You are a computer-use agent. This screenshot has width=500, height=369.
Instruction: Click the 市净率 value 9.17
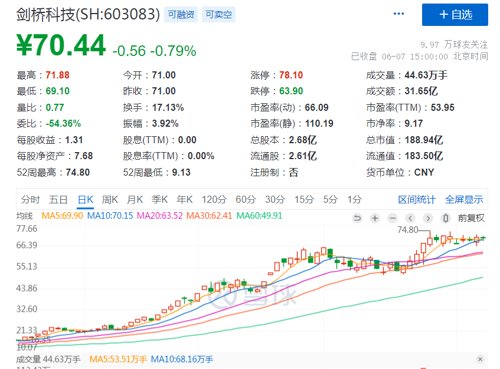point(414,124)
